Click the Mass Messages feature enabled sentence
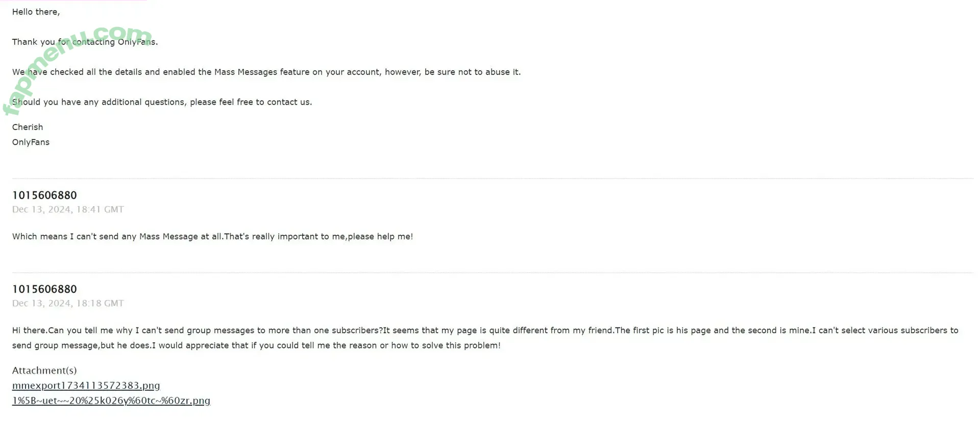The image size is (980, 423). [x=266, y=72]
